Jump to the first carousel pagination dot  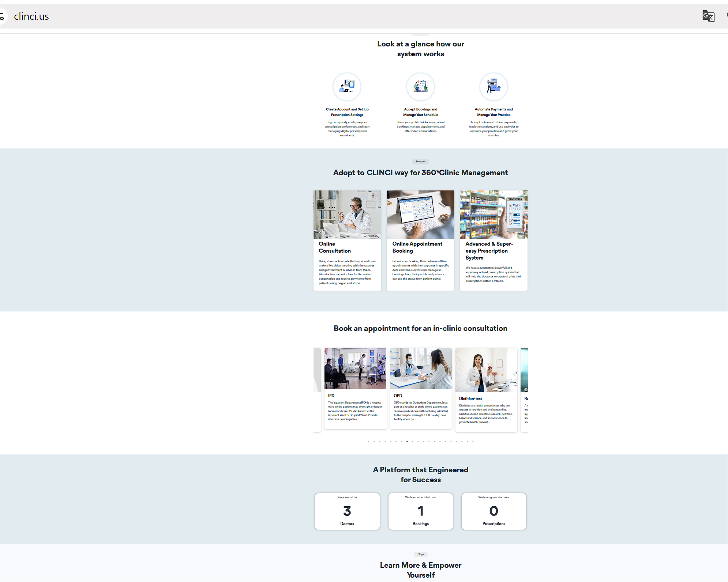click(368, 442)
